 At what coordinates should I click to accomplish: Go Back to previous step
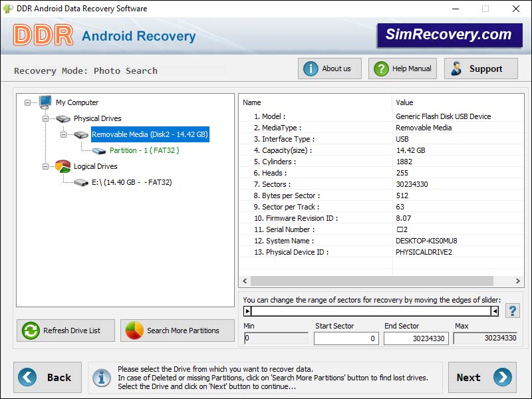47,377
